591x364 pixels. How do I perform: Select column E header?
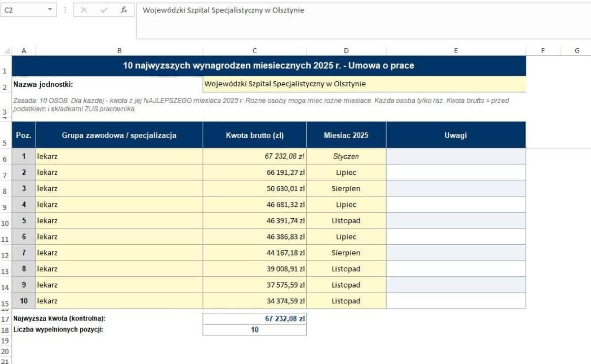456,50
